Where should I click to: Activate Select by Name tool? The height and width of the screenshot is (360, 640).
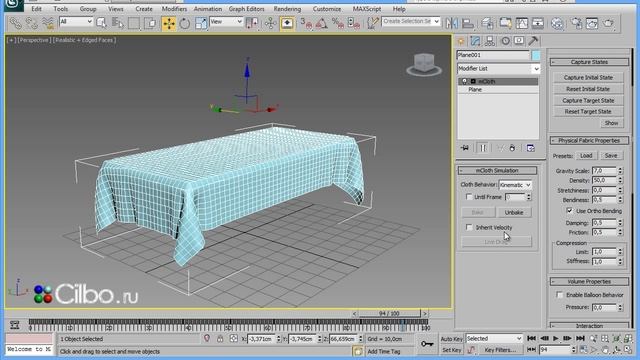118,23
